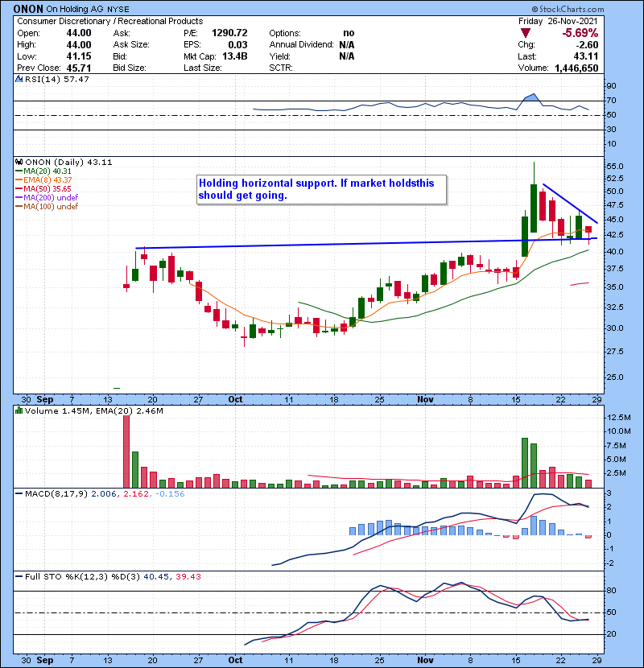Click the Last price 43.11
Image resolution: width=644 pixels, height=668 pixels.
tap(586, 56)
